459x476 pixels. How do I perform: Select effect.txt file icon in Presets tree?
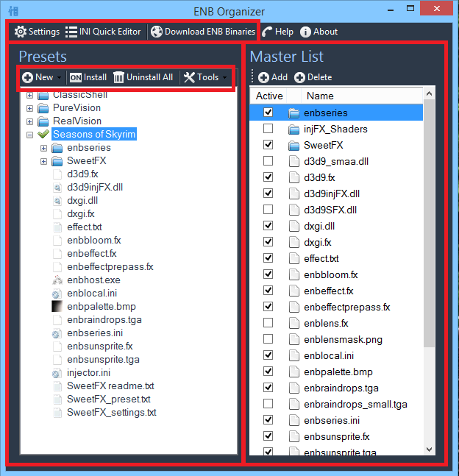coord(57,227)
